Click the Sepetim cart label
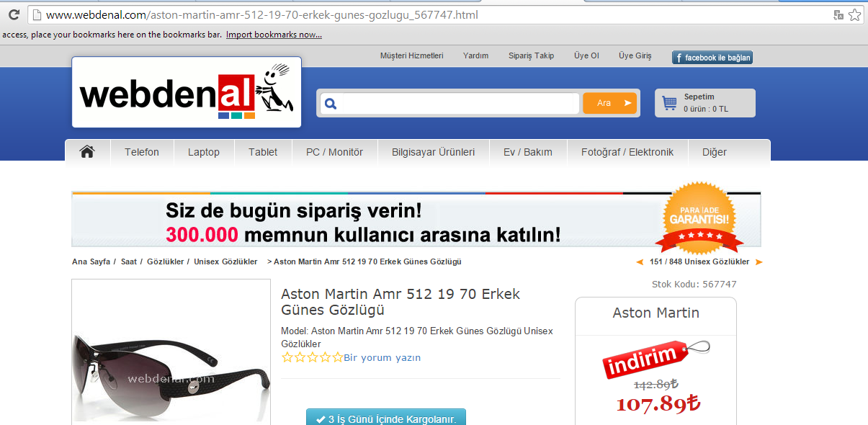This screenshot has height=425, width=868. click(x=699, y=97)
